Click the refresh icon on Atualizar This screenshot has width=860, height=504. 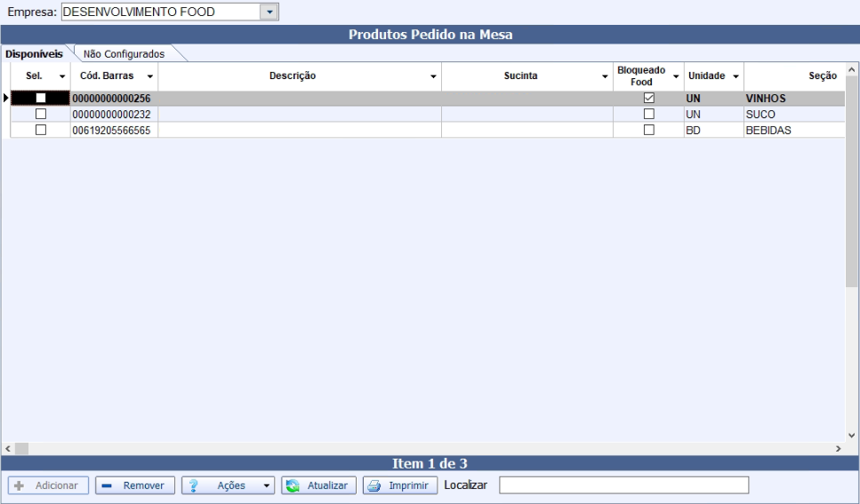[x=293, y=486]
